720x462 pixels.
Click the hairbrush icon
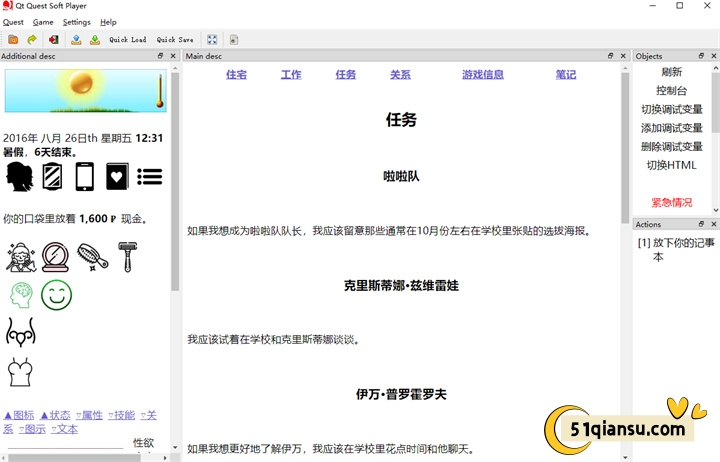(x=91, y=257)
